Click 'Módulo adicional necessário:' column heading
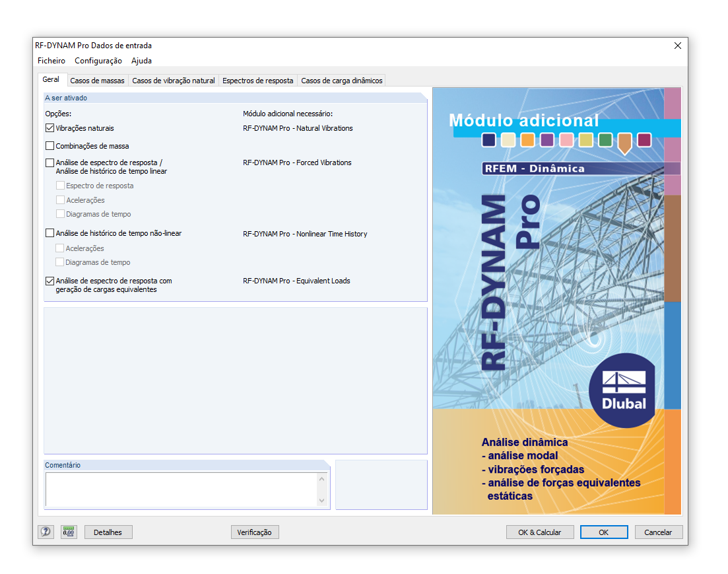Image resolution: width=728 pixels, height=574 pixels. pos(288,114)
